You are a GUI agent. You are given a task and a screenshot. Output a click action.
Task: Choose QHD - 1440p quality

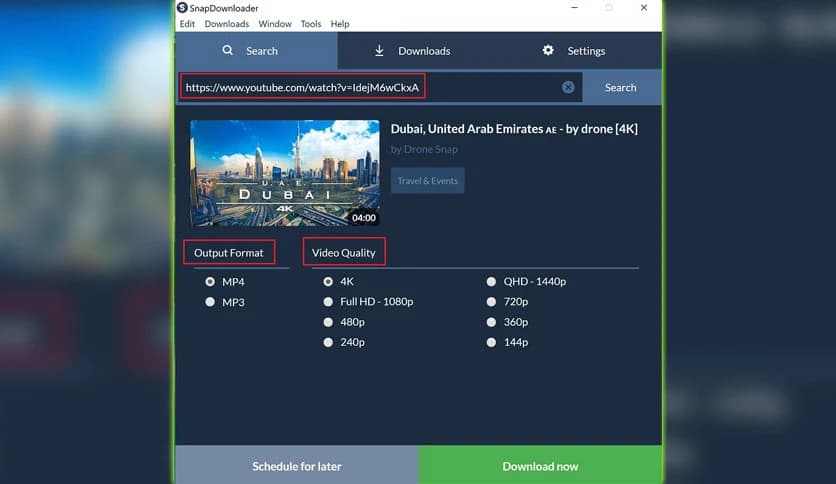point(491,281)
